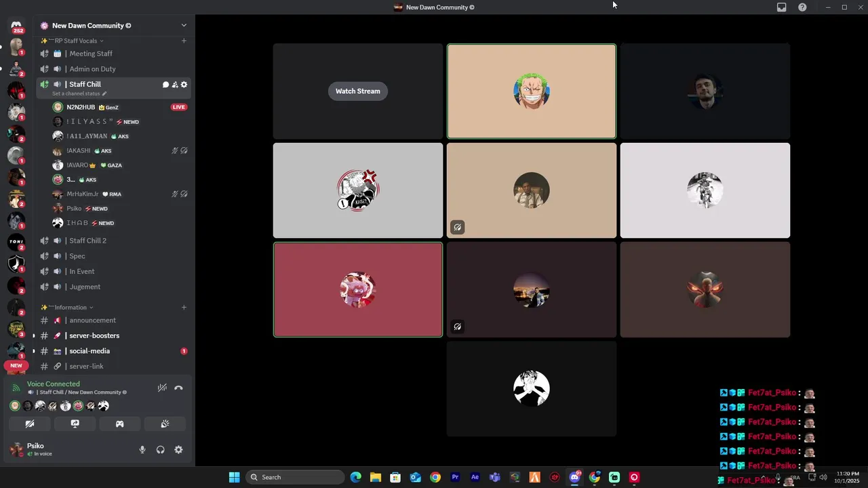868x488 pixels.
Task: Open Adobe After Effects from the taskbar
Action: (475, 477)
